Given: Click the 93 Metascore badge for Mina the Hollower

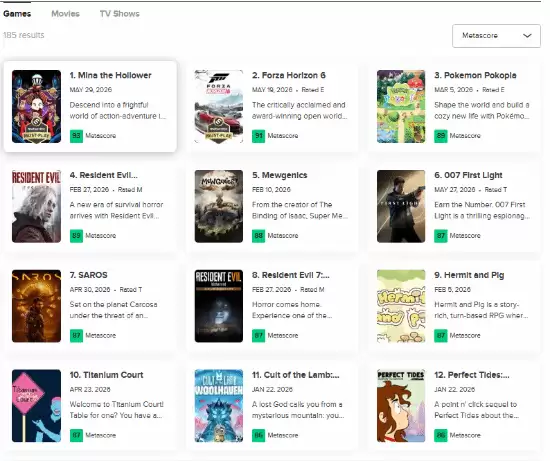Looking at the screenshot, I should pos(76,136).
